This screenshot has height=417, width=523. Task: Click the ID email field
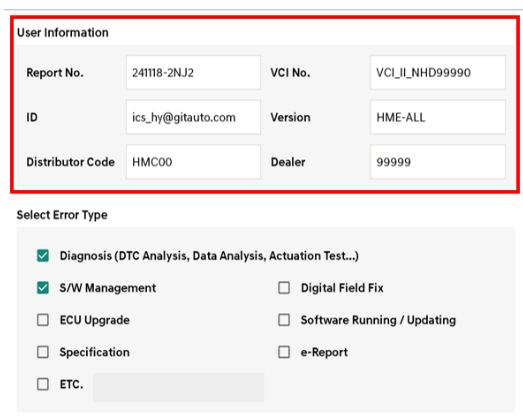tap(193, 117)
